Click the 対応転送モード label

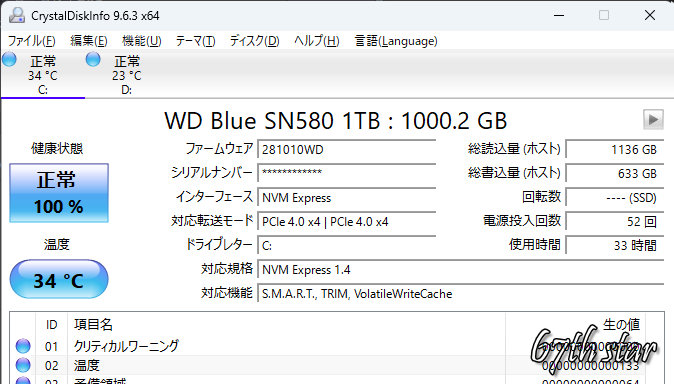click(212, 221)
